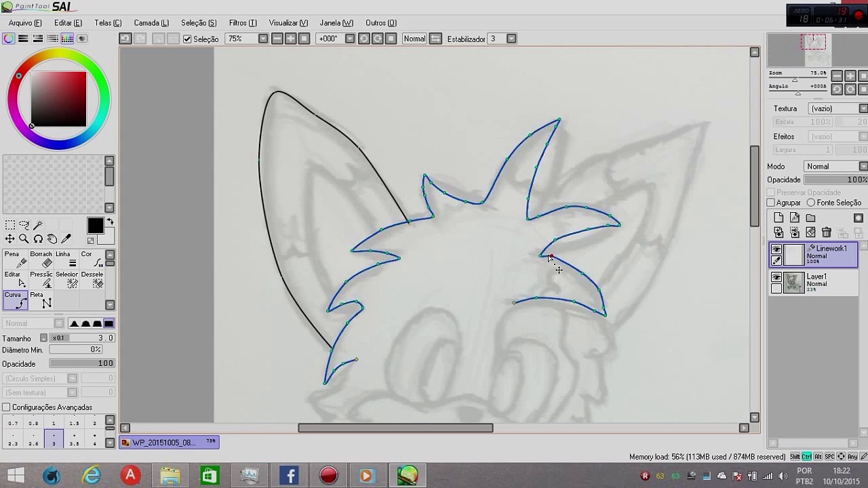Open the +000° rotation angle dropdown
The width and height of the screenshot is (868, 488).
[349, 39]
